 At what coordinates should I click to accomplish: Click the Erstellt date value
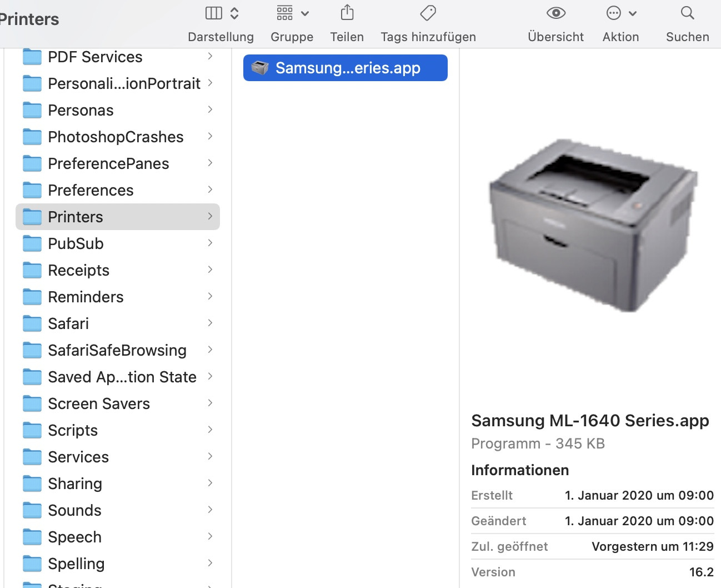639,495
